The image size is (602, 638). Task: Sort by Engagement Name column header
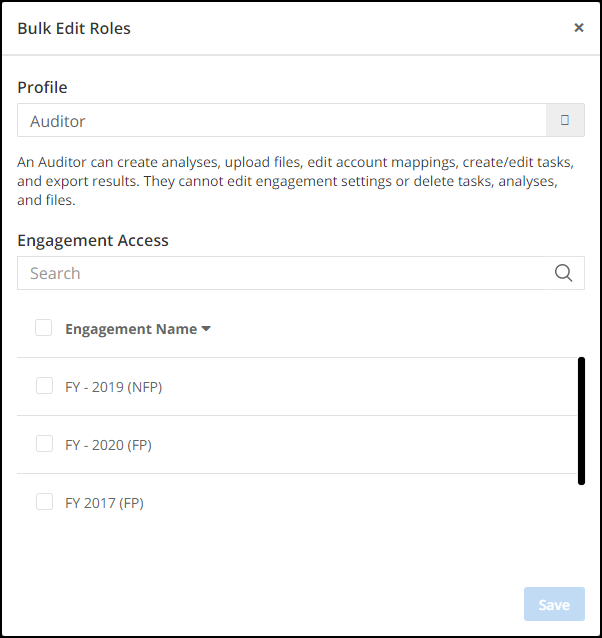point(131,329)
